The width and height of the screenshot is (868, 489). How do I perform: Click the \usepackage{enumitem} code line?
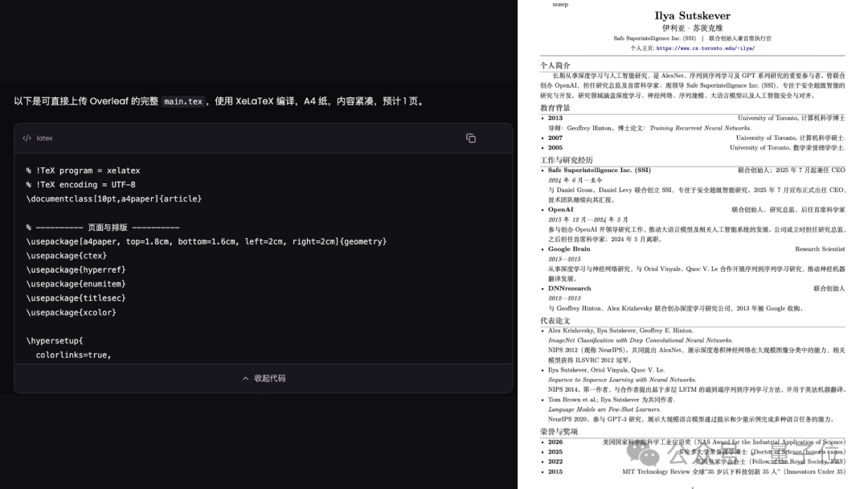point(76,284)
